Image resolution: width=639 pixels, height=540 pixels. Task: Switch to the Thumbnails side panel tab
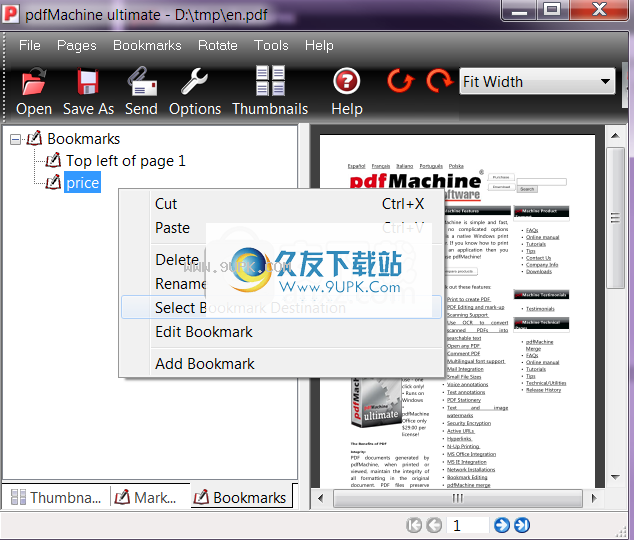(x=56, y=497)
